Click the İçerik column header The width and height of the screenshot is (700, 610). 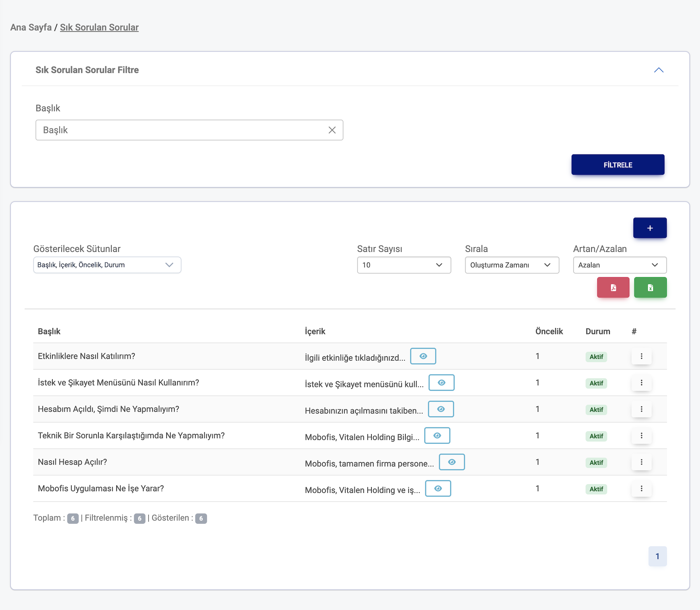click(315, 331)
